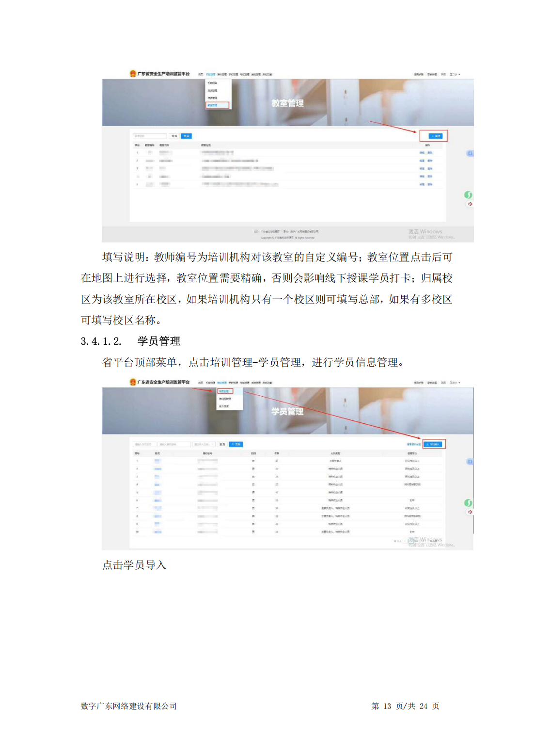Click footer 数字广东网络建设有限公司

[129, 706]
